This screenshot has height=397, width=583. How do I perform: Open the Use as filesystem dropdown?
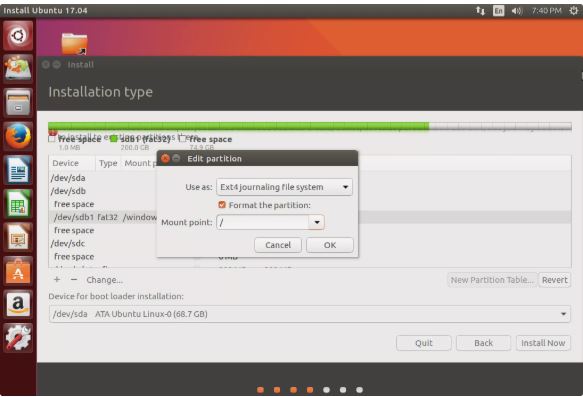[x=284, y=187]
